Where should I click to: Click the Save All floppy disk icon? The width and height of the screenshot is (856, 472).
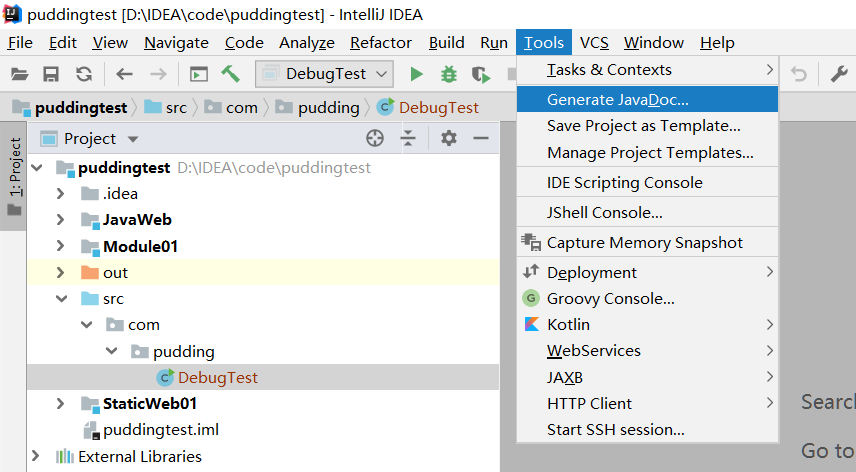coord(51,74)
